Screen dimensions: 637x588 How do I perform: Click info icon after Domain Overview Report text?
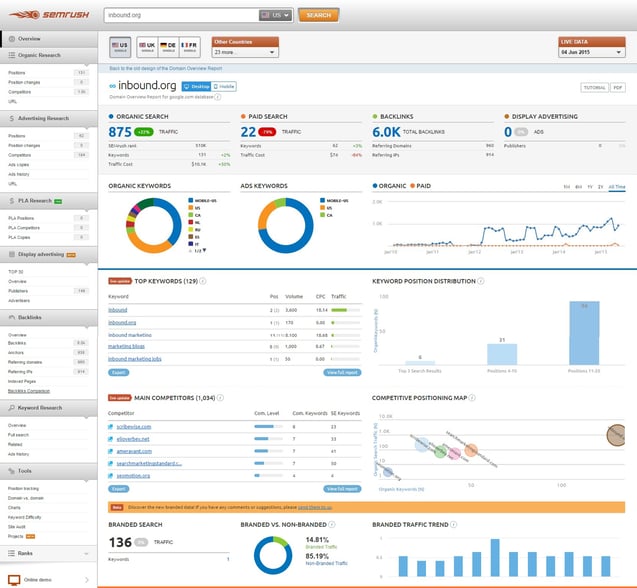(x=218, y=97)
